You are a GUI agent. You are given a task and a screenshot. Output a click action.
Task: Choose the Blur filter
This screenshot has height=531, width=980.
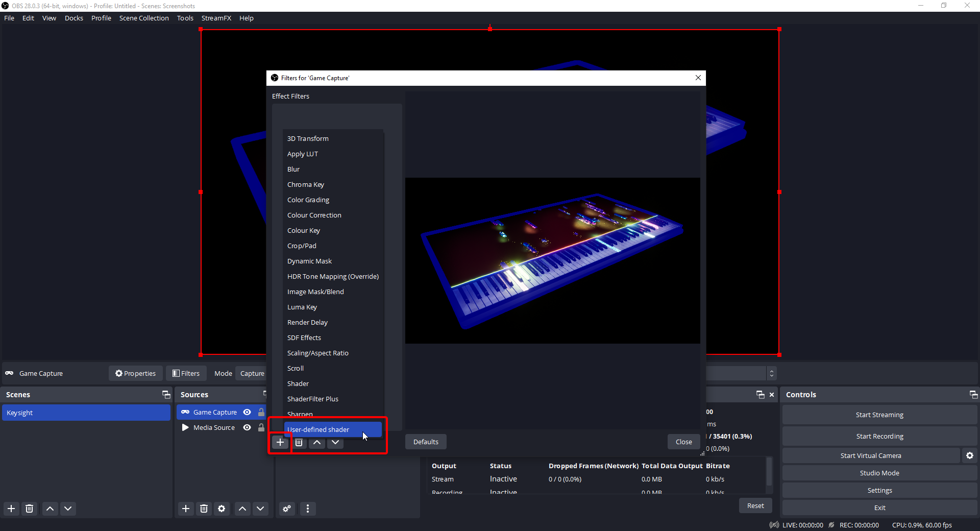tap(333, 169)
